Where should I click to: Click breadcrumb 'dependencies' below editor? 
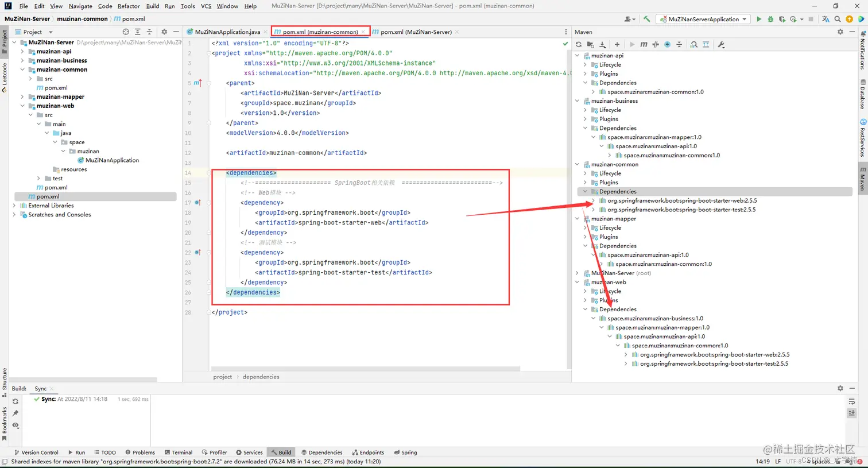coord(261,377)
